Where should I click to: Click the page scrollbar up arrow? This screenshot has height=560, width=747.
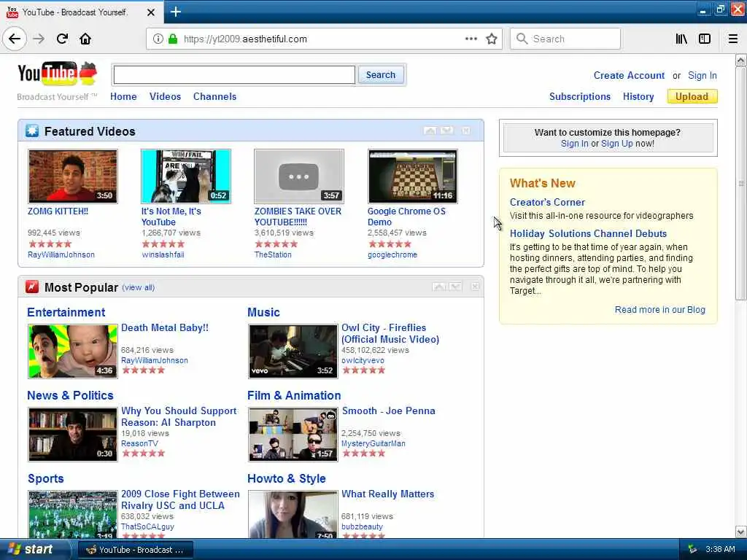pos(741,60)
